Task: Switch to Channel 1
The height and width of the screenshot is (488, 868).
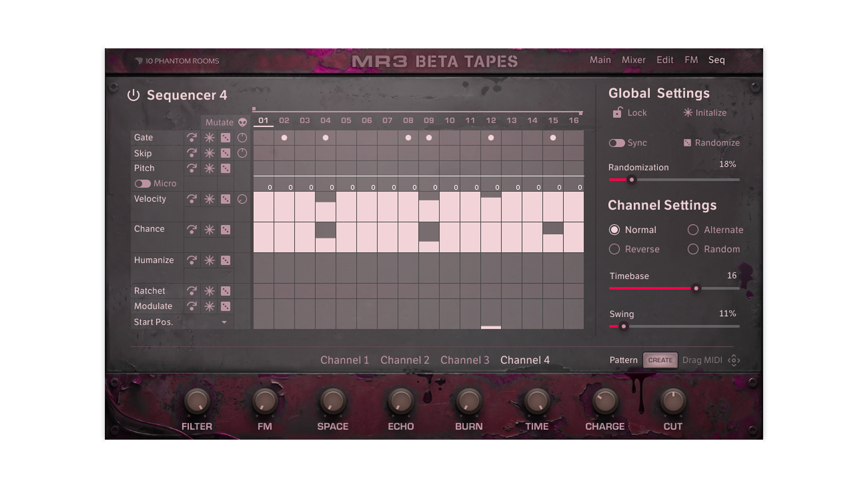Action: point(344,360)
